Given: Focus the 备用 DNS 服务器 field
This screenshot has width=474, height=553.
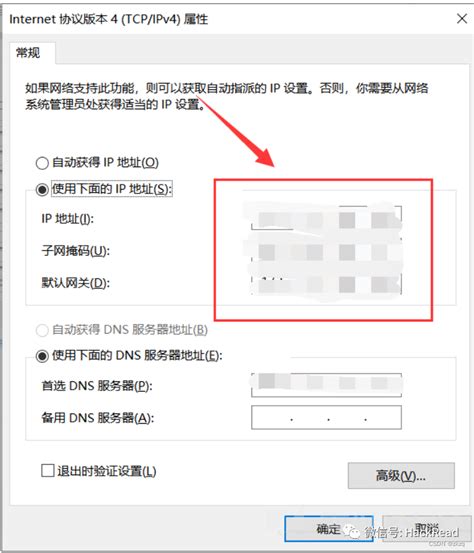Looking at the screenshot, I should click(x=326, y=418).
